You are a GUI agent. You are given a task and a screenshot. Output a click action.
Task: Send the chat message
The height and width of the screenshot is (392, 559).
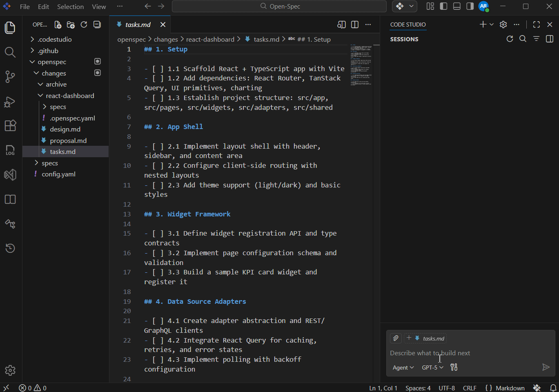coord(546,367)
